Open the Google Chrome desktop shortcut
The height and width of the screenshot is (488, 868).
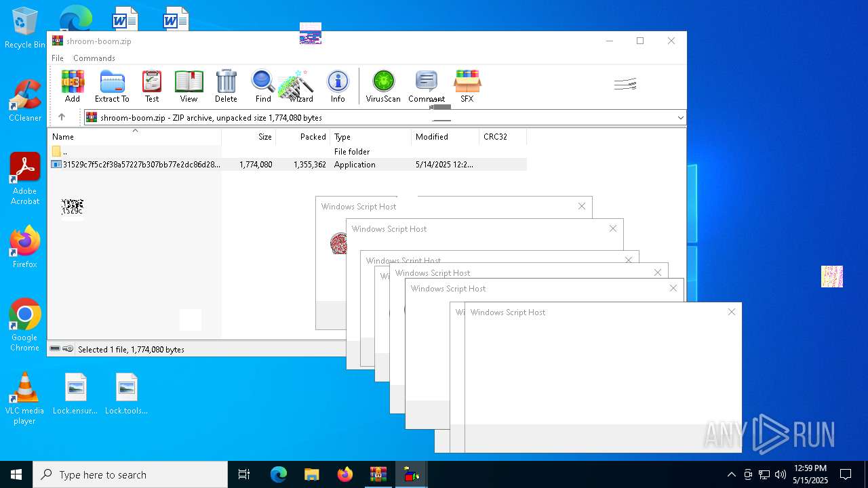click(24, 325)
